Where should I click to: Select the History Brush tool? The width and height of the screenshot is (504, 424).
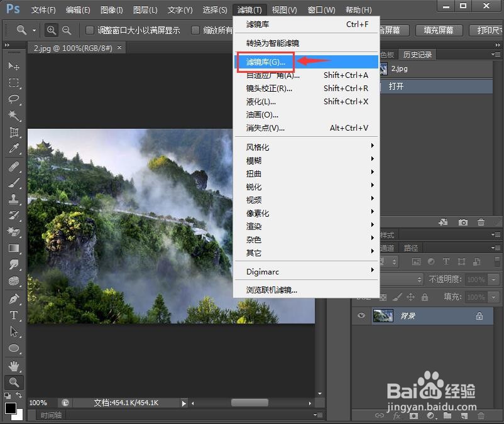pos(13,215)
